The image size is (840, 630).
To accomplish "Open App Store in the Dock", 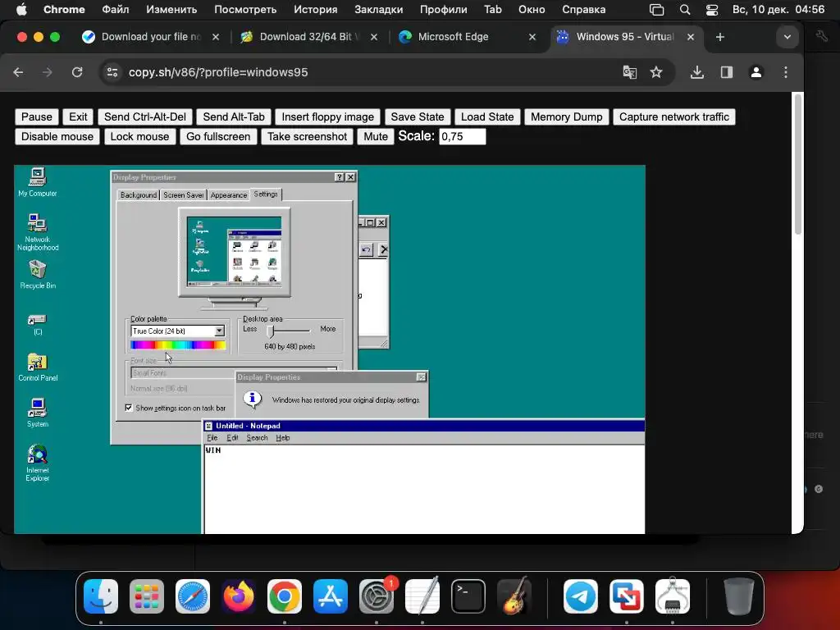I will pyautogui.click(x=331, y=596).
